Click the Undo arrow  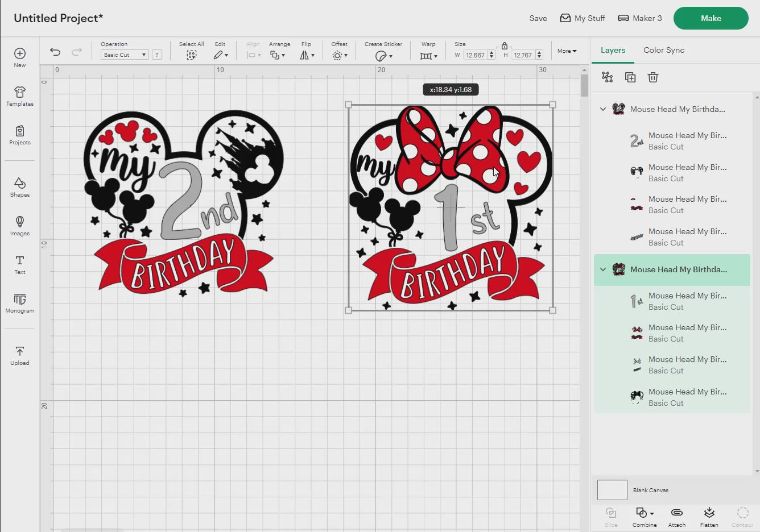coord(55,52)
